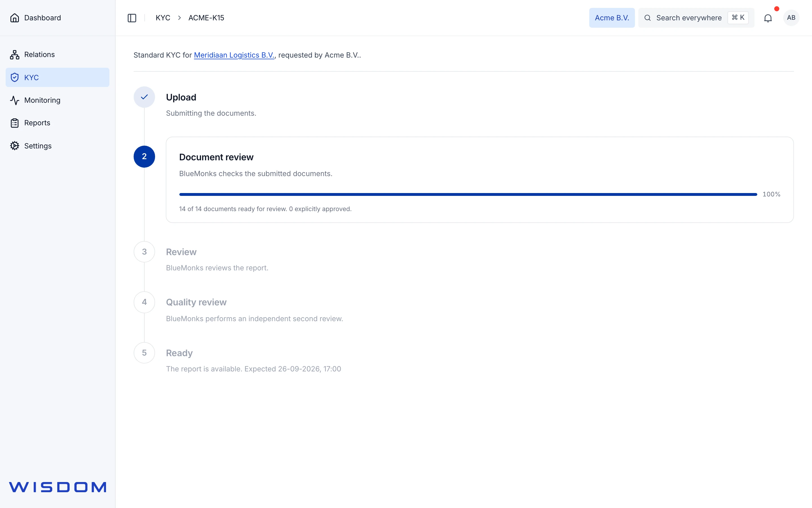Open the Settings sidebar label

click(x=38, y=146)
